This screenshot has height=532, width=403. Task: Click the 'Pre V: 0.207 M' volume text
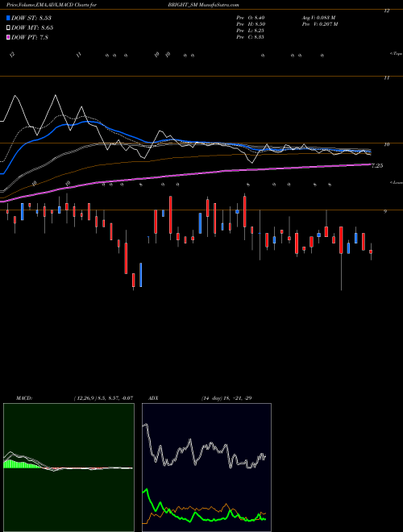pos(319,24)
